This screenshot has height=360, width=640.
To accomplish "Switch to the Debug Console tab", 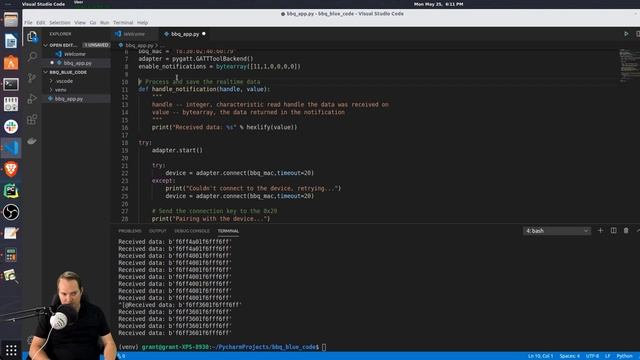I will pyautogui.click(x=192, y=231).
